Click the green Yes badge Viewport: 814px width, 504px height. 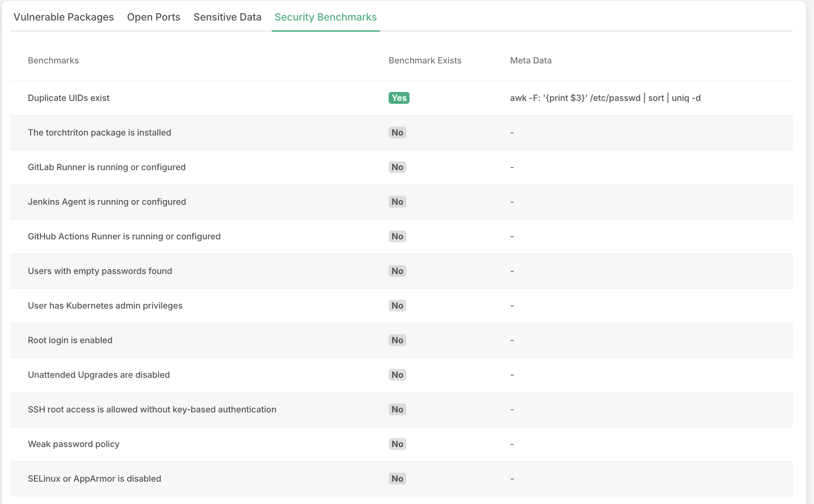click(x=399, y=98)
